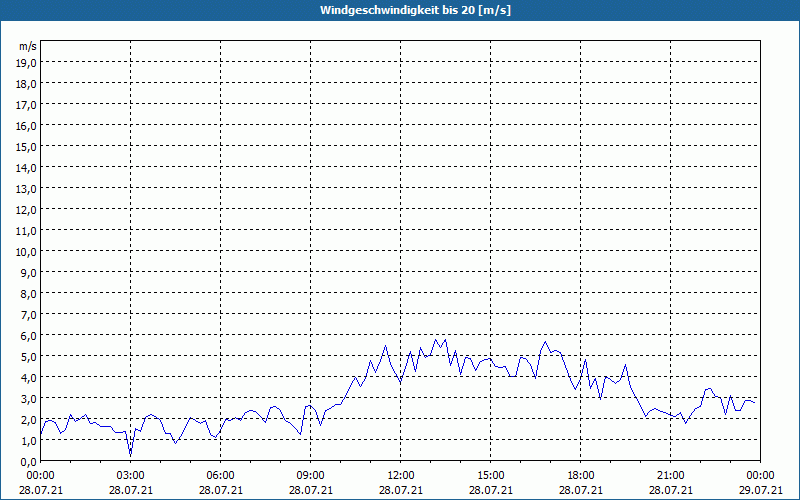
Task: Click the 21:00 time axis label
Action: tap(670, 476)
